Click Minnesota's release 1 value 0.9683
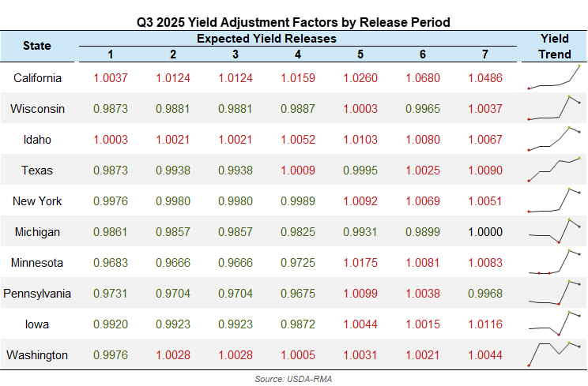 111,263
